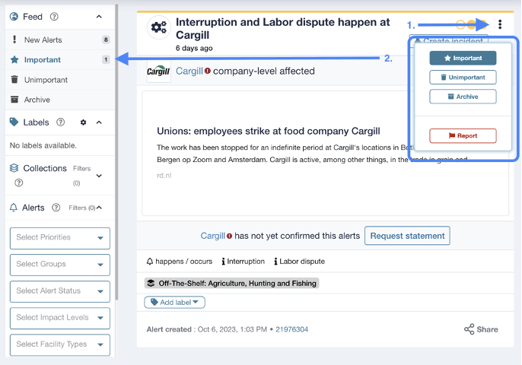Archive the alert from popup menu
The image size is (522, 365).
point(463,97)
